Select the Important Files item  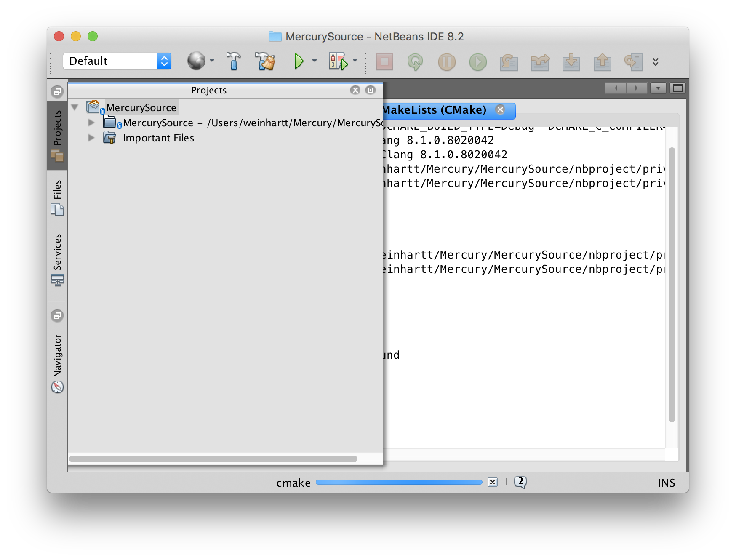pyautogui.click(x=158, y=138)
